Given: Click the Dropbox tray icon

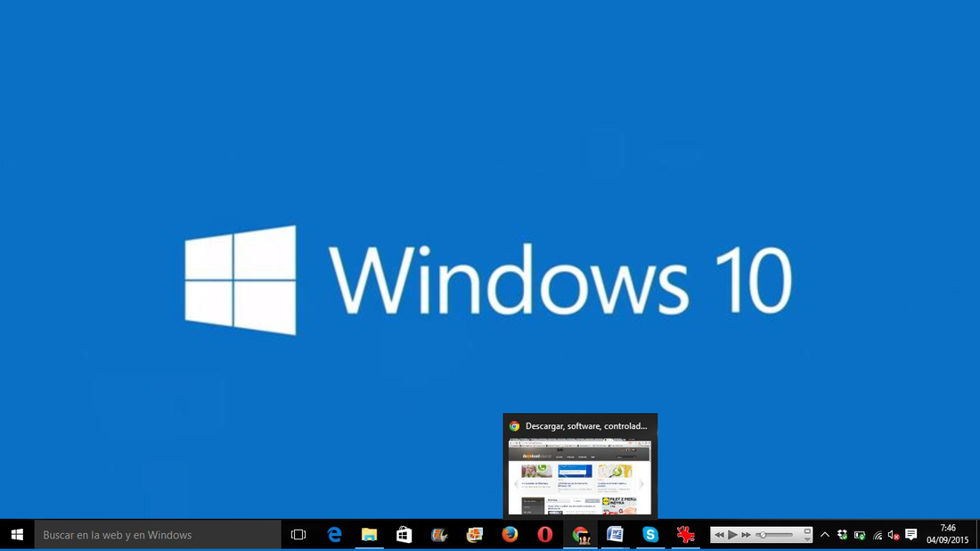Looking at the screenshot, I should coord(843,535).
